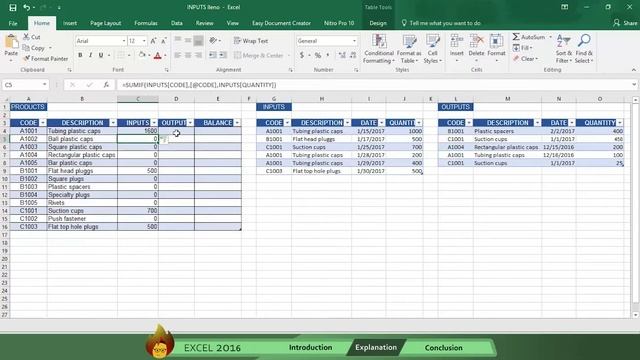640x360 pixels.
Task: Click the red font color A icon
Action: point(158,56)
